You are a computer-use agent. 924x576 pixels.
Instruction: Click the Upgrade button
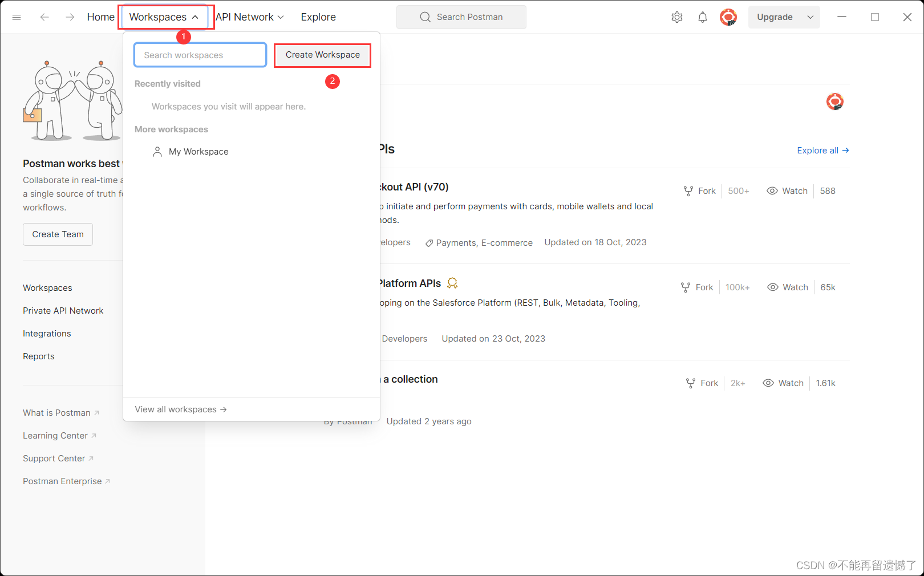click(x=775, y=17)
